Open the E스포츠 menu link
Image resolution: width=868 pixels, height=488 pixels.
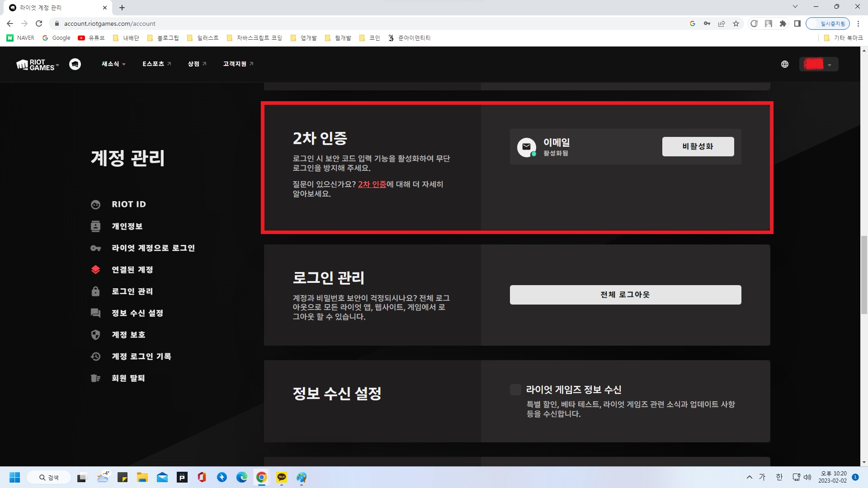[x=156, y=64]
